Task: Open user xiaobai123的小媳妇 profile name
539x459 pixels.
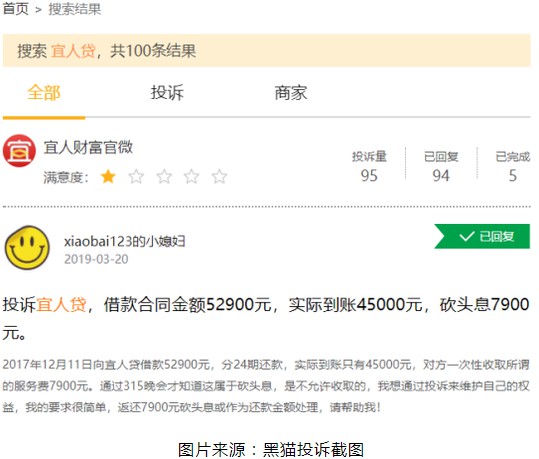Action: point(124,241)
